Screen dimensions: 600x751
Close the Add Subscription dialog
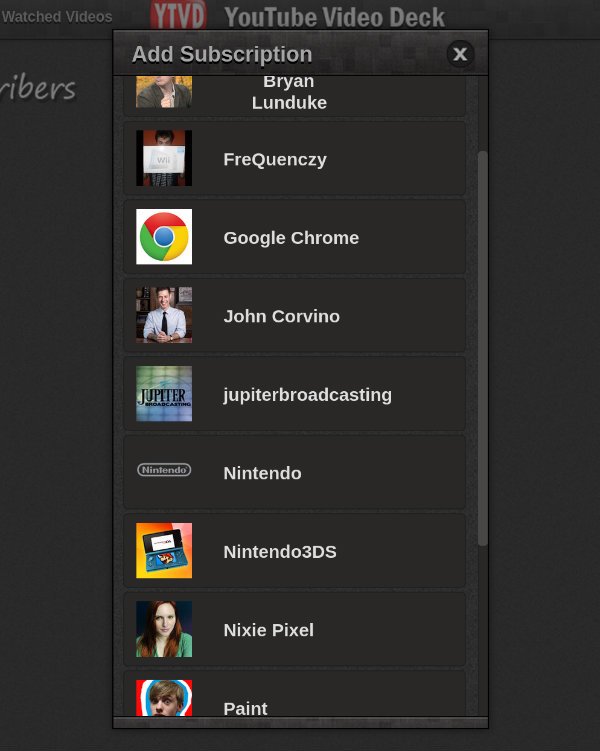459,54
